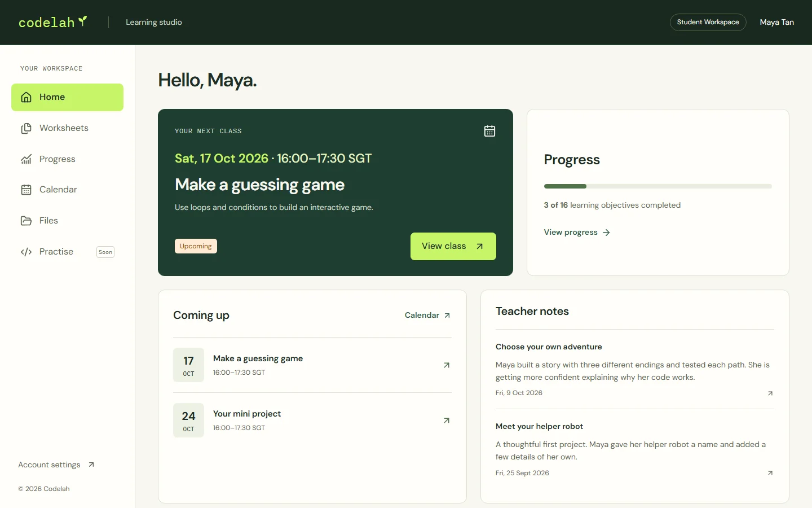Viewport: 812px width, 508px height.
Task: Click the Learning studio label
Action: coord(154,22)
